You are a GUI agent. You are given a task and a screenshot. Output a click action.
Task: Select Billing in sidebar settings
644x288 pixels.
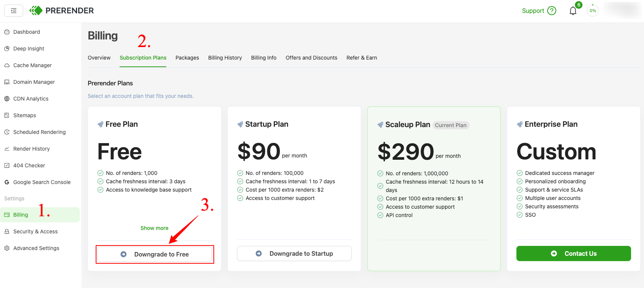(40, 215)
